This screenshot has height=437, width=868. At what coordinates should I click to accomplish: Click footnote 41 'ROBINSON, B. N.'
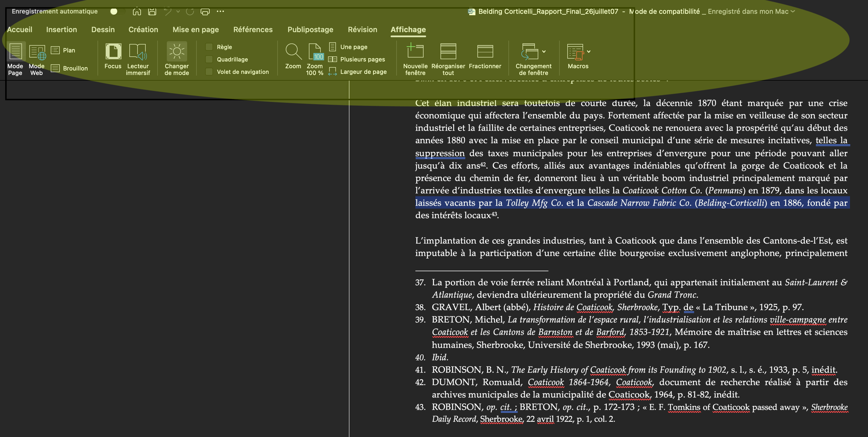[470, 370]
